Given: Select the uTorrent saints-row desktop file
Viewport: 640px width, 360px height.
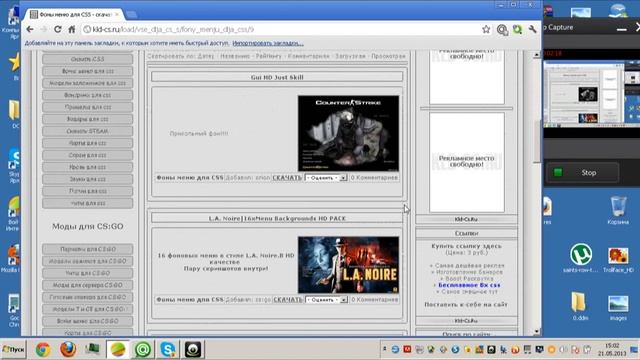Looking at the screenshot, I should [581, 258].
